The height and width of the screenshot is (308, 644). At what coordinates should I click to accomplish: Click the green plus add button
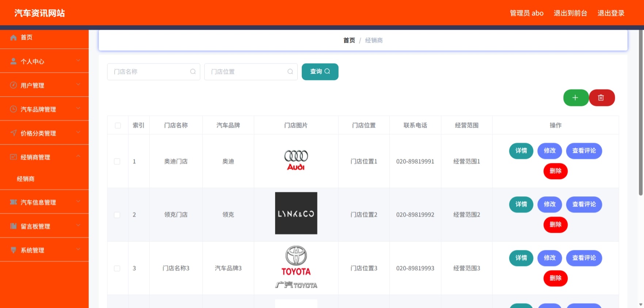(576, 98)
